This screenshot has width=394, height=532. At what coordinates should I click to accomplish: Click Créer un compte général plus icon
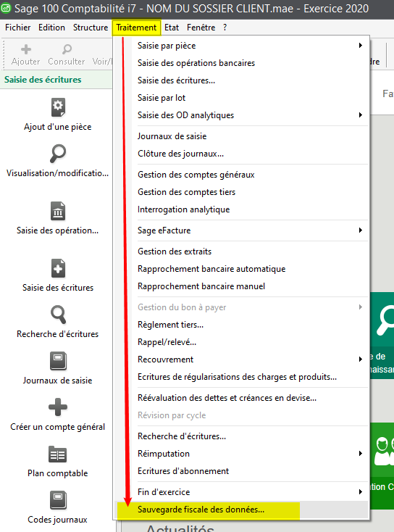[58, 407]
